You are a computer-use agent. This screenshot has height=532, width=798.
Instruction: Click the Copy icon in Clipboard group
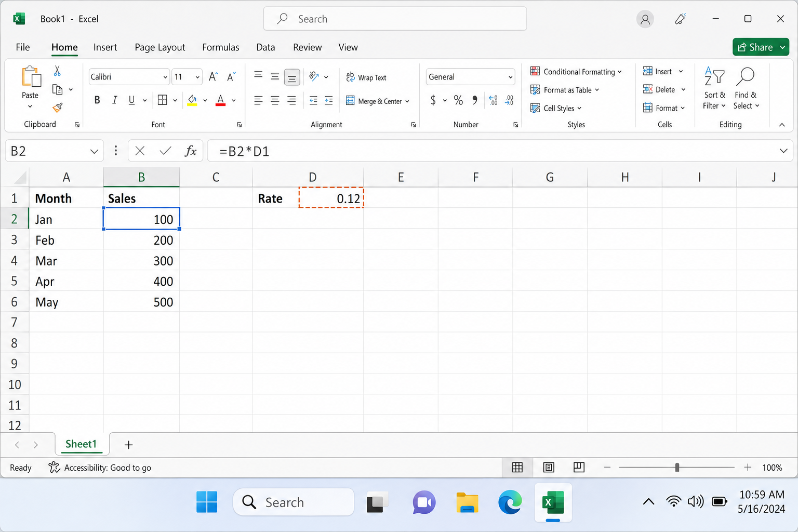click(x=57, y=89)
